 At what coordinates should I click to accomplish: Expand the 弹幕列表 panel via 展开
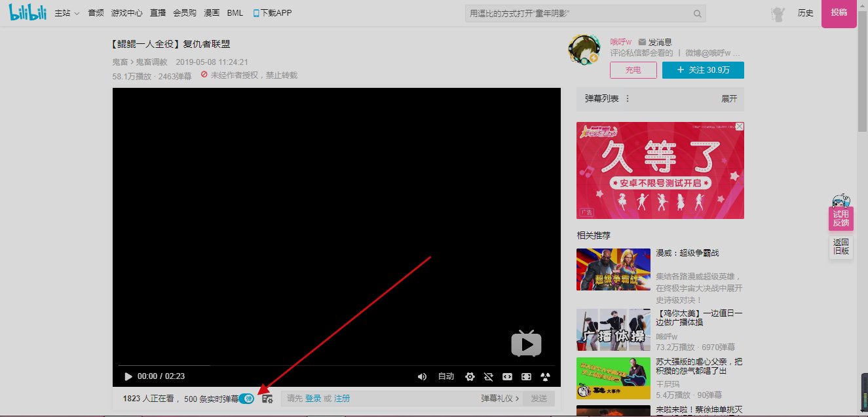[x=729, y=99]
